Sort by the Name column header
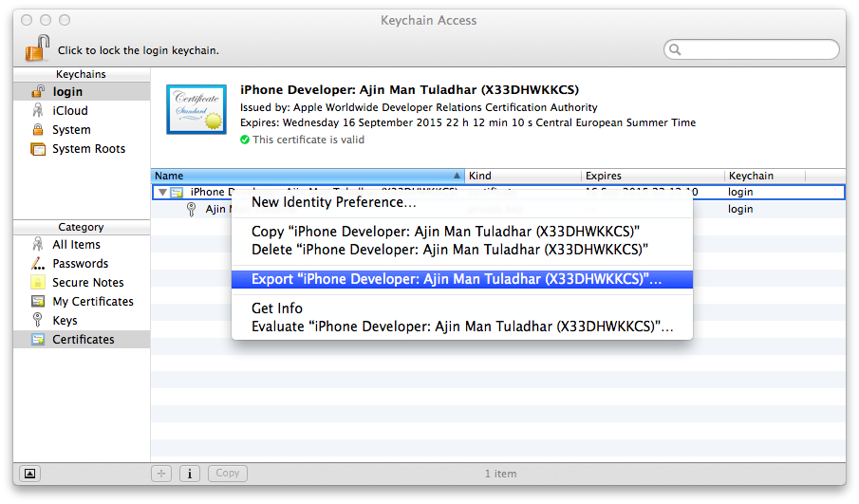Screen dimensions: 859x504 click(x=308, y=176)
